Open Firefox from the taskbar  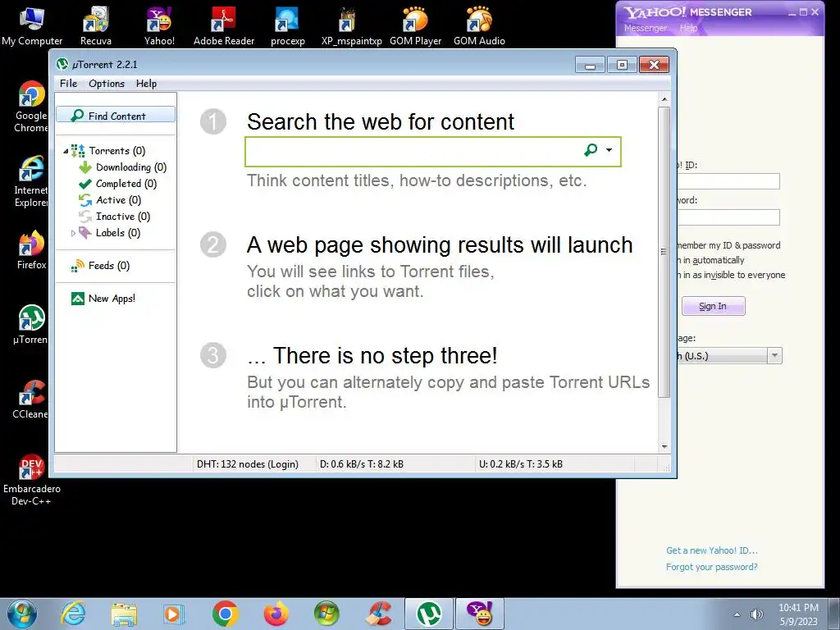(276, 614)
